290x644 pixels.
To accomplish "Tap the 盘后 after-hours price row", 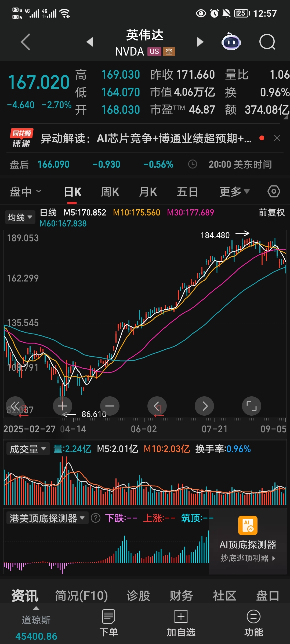I will point(145,164).
